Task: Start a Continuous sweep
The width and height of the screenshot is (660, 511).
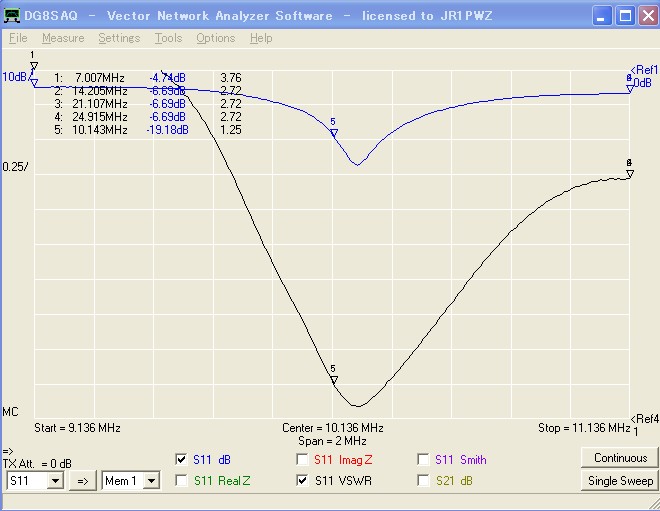Action: click(x=620, y=458)
